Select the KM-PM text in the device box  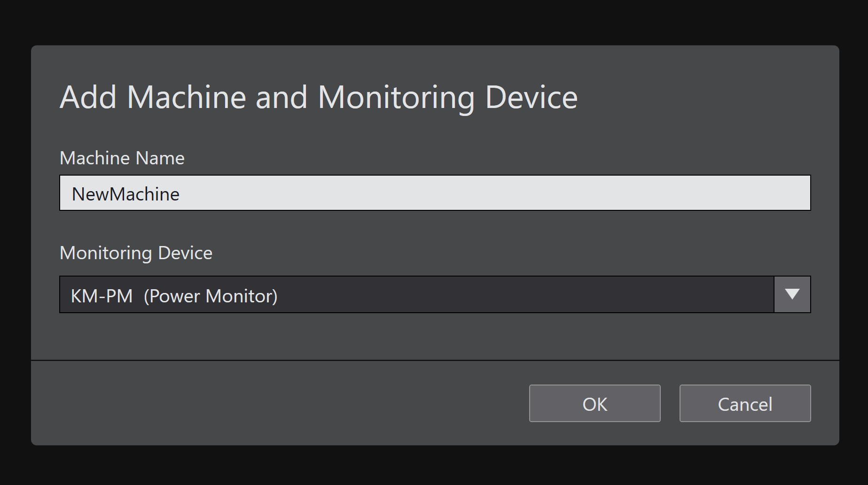click(102, 296)
